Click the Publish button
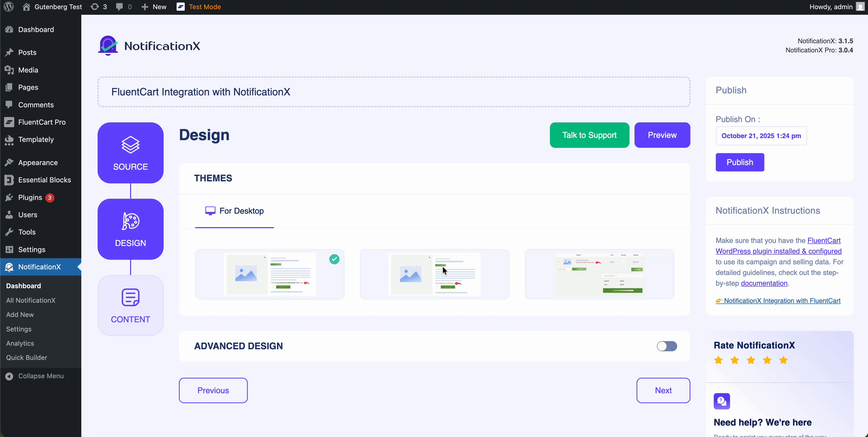The height and width of the screenshot is (437, 868). coord(740,162)
